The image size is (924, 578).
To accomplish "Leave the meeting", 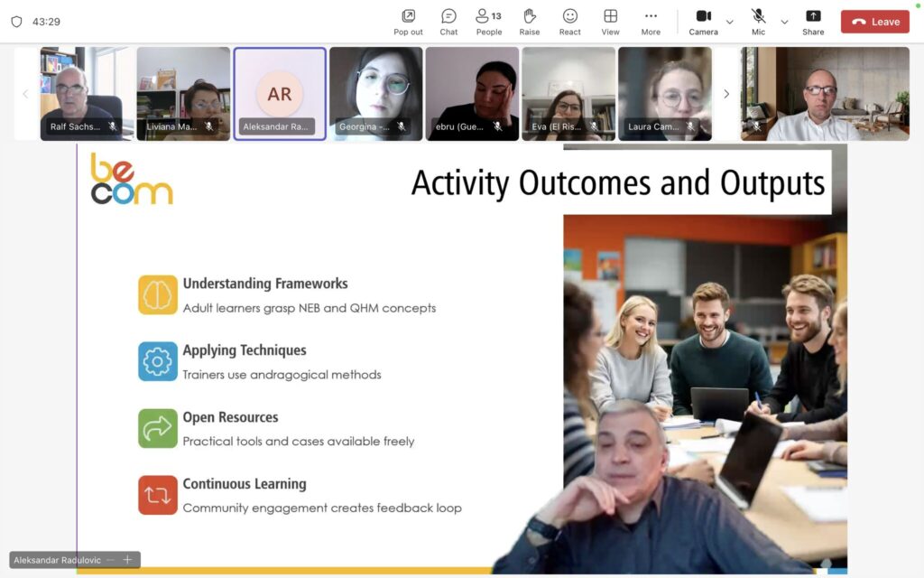I will 874,22.
